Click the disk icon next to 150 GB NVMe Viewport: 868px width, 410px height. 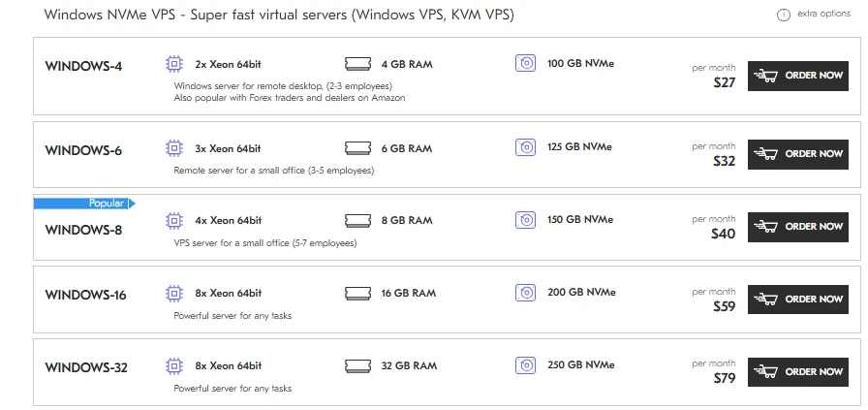[525, 220]
